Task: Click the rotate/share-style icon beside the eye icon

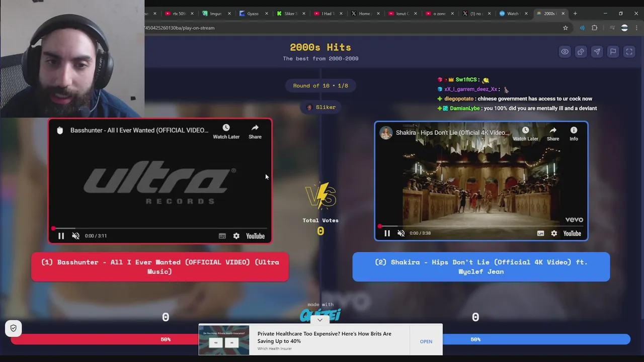Action: (x=581, y=52)
